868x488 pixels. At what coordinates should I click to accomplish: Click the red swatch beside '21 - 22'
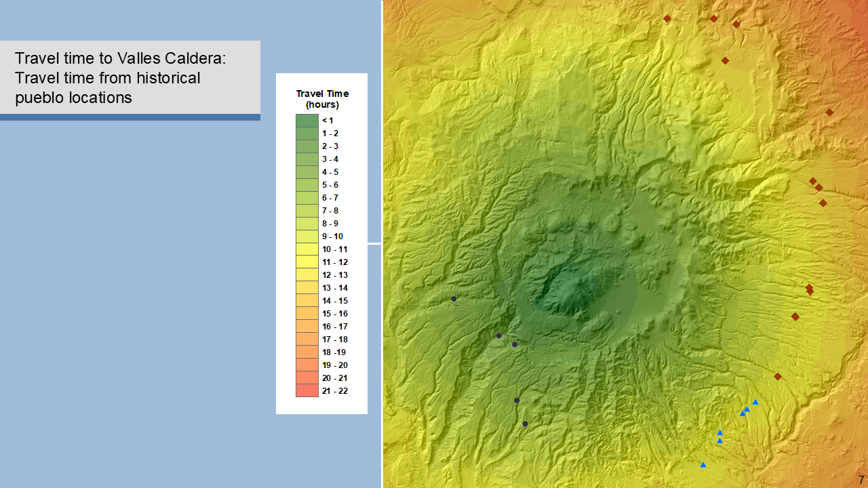(307, 391)
